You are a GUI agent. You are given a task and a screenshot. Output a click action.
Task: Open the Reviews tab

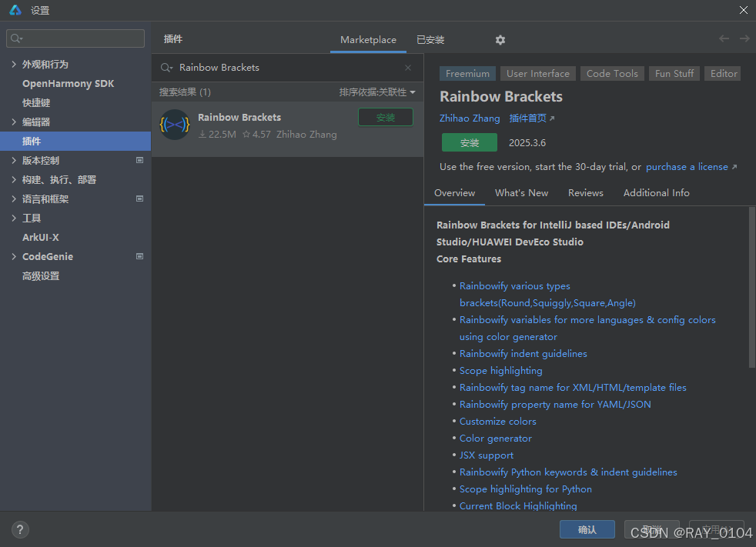point(586,193)
